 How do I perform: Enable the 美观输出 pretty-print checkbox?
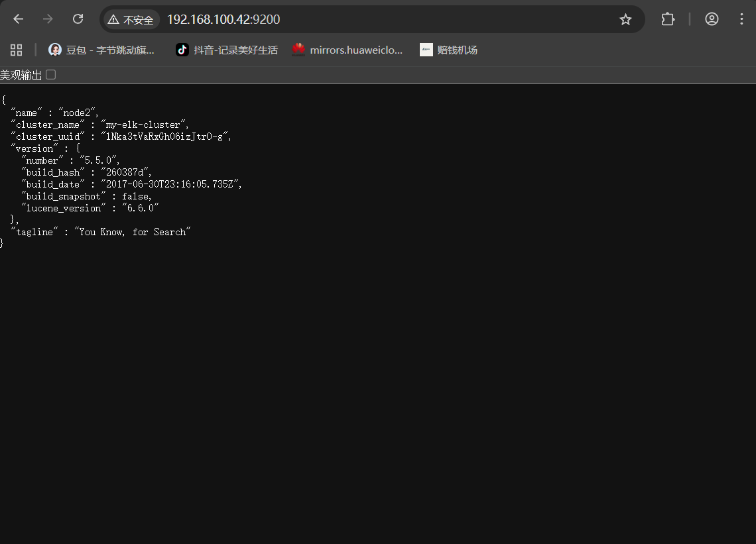point(50,75)
